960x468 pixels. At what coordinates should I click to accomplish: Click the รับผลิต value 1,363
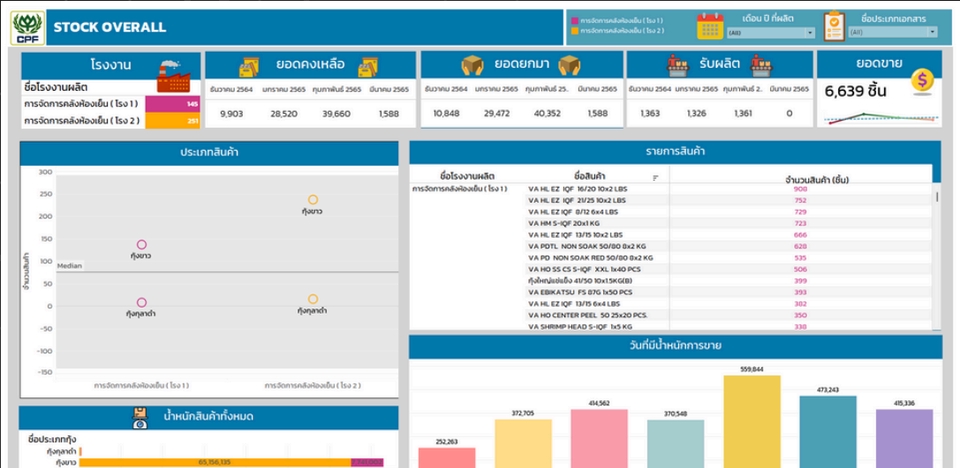pos(650,113)
